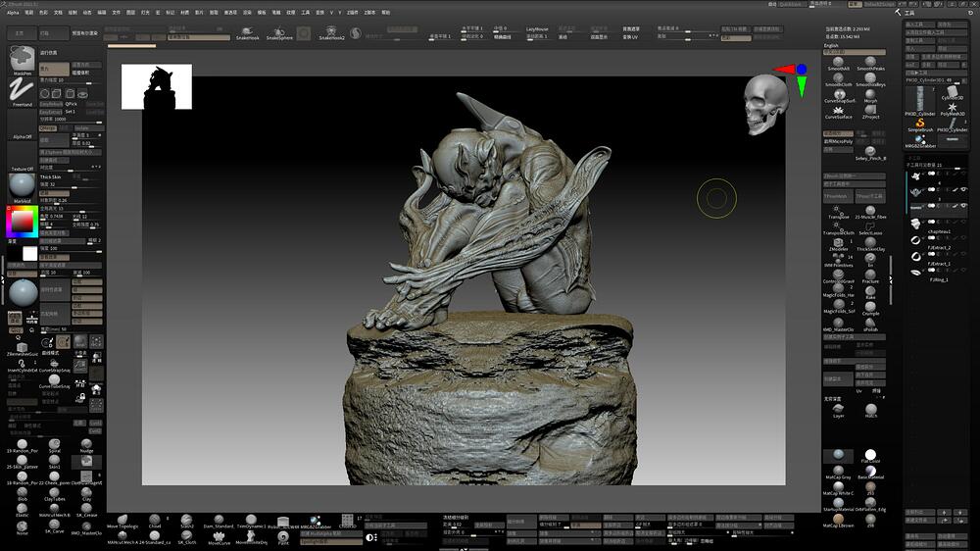
Task: Click the PM3D_Cylinder tool thumbnail
Action: [920, 101]
